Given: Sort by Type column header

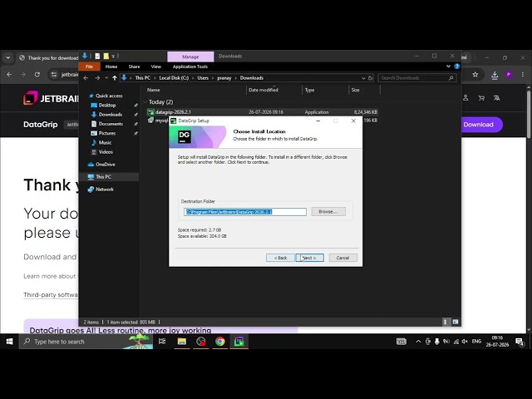Looking at the screenshot, I should click(x=309, y=90).
